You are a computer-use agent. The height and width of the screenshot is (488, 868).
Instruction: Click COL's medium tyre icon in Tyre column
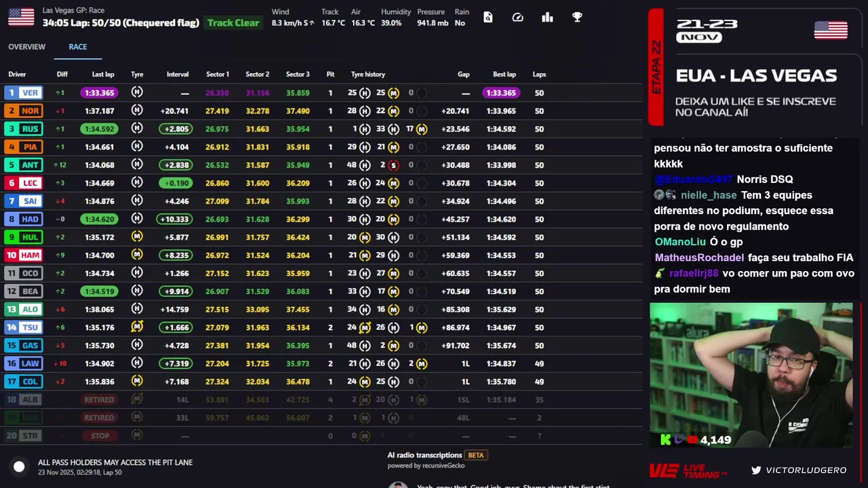point(137,381)
